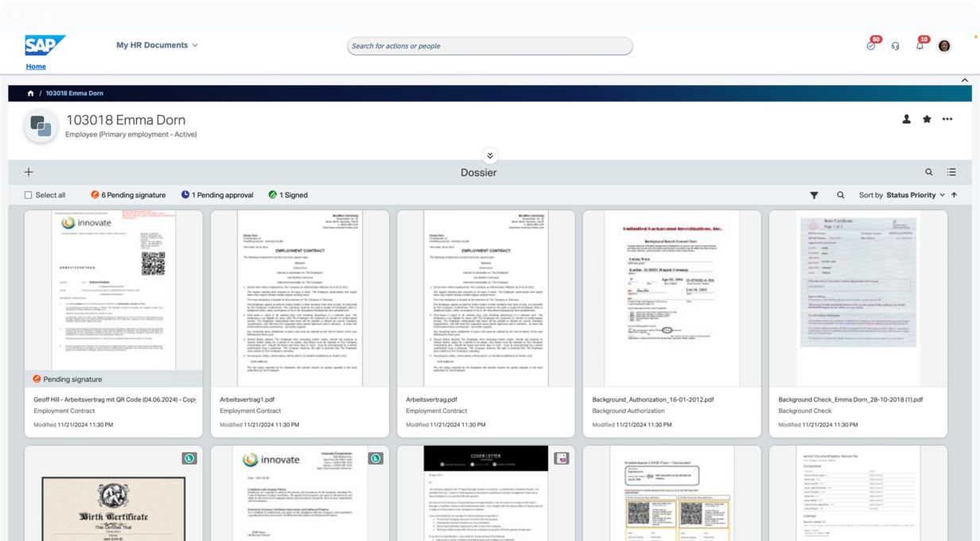Click the 103018 Emma Dorn breadcrumb link
Image resolution: width=980 pixels, height=541 pixels.
[x=74, y=94]
